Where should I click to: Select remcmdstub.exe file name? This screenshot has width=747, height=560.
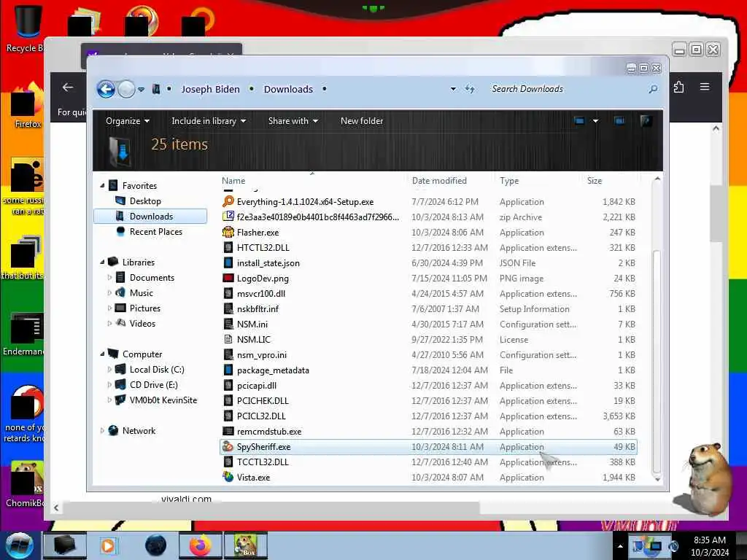pos(269,432)
